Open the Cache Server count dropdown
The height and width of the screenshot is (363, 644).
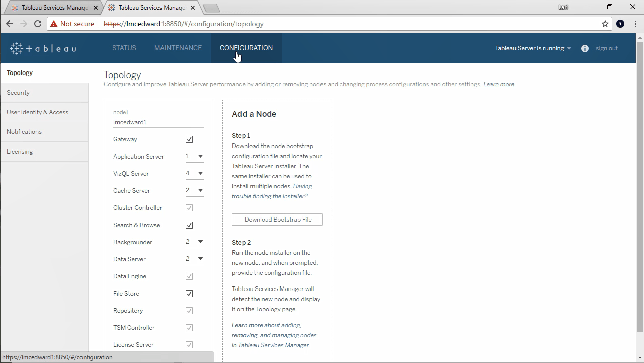click(194, 191)
